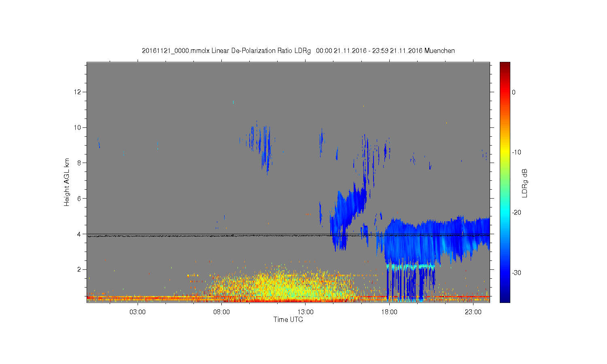Click the 'Height AGL km' axis label
Screen dimensions: 607x364
coord(67,182)
